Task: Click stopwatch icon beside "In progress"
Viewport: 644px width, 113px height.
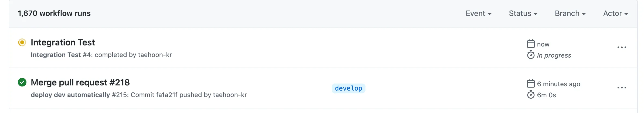Action: (531, 55)
